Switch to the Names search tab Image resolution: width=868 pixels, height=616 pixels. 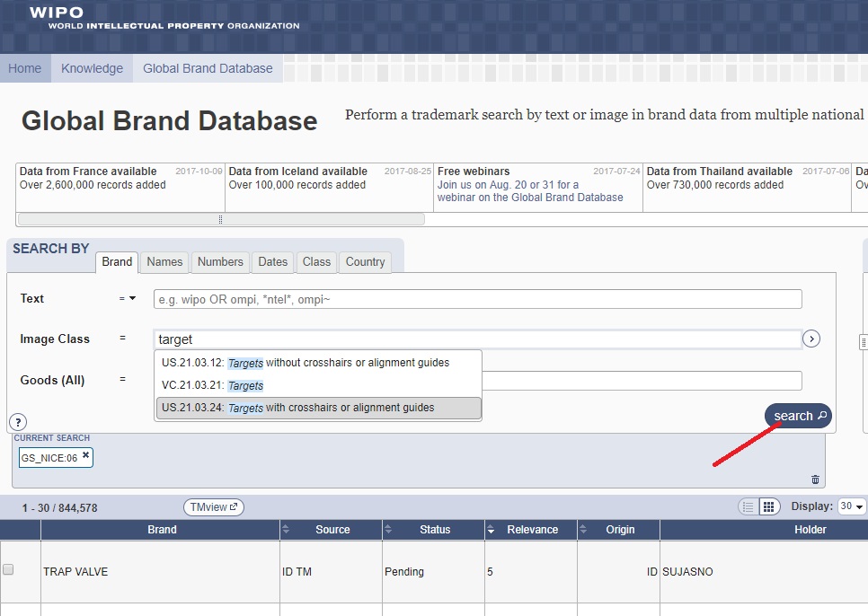point(164,262)
